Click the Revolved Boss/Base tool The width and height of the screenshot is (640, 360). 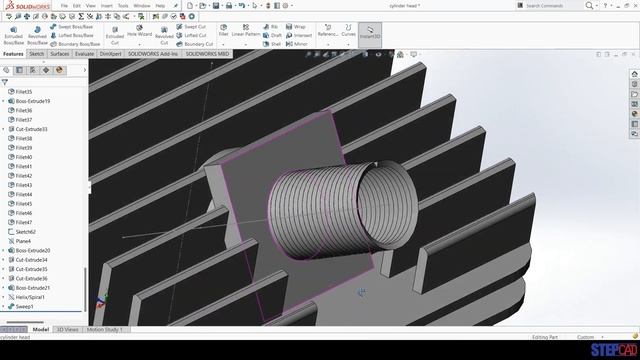click(x=37, y=35)
